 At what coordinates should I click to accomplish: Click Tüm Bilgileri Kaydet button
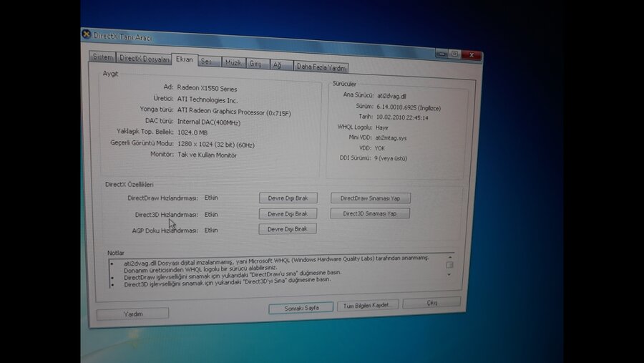pos(368,305)
